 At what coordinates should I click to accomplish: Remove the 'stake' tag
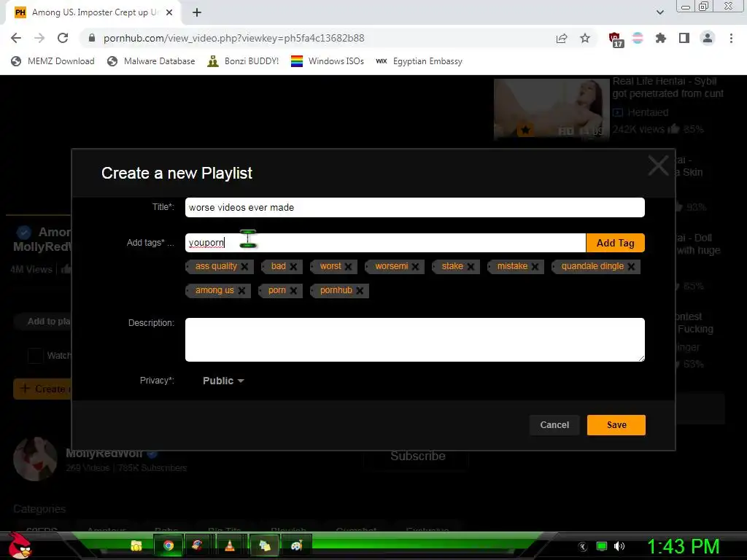point(471,267)
